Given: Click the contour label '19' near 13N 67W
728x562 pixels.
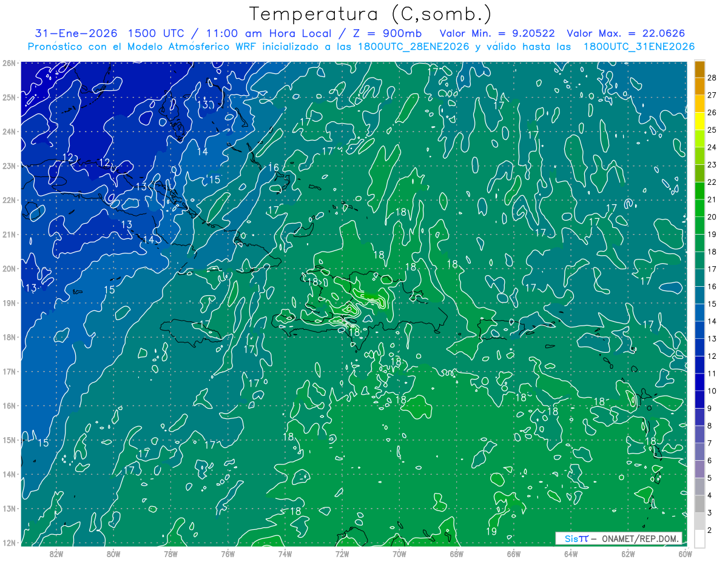Looking at the screenshot, I should 491,532.
